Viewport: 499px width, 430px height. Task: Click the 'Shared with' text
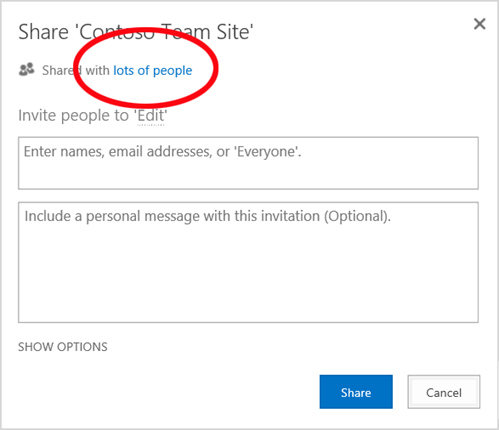click(x=76, y=71)
